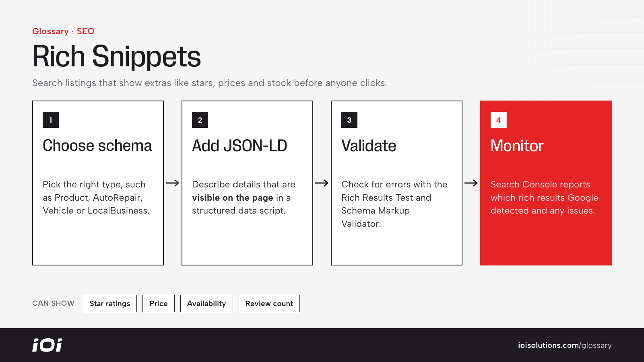Click the "Monitor" heading in red card
Viewport: 644px width, 362px height.
517,146
